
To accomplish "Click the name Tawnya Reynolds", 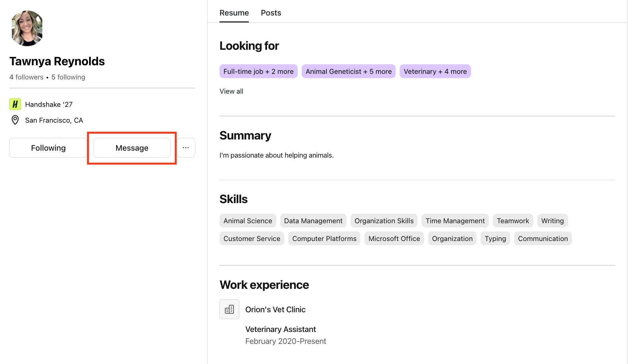I will pyautogui.click(x=57, y=61).
